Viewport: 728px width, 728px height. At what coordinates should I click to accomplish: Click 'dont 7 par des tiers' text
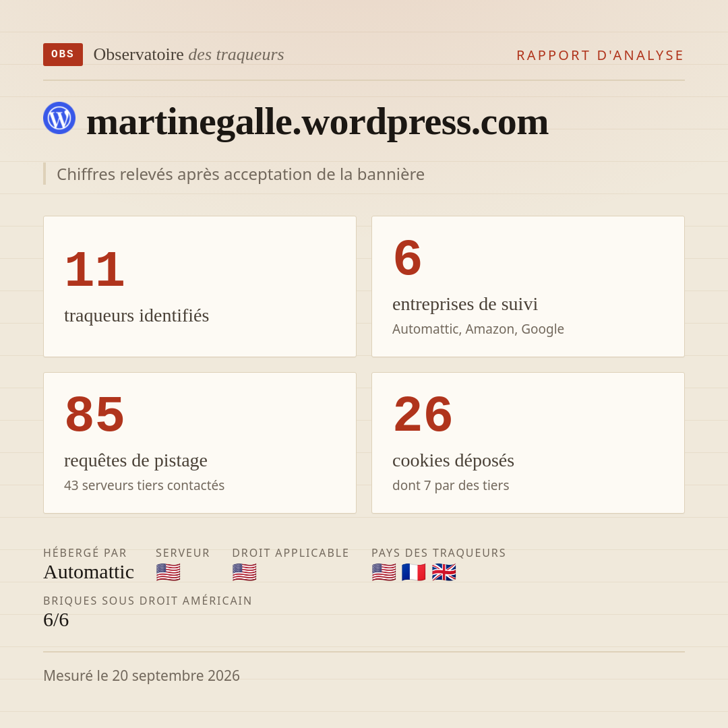click(x=451, y=485)
